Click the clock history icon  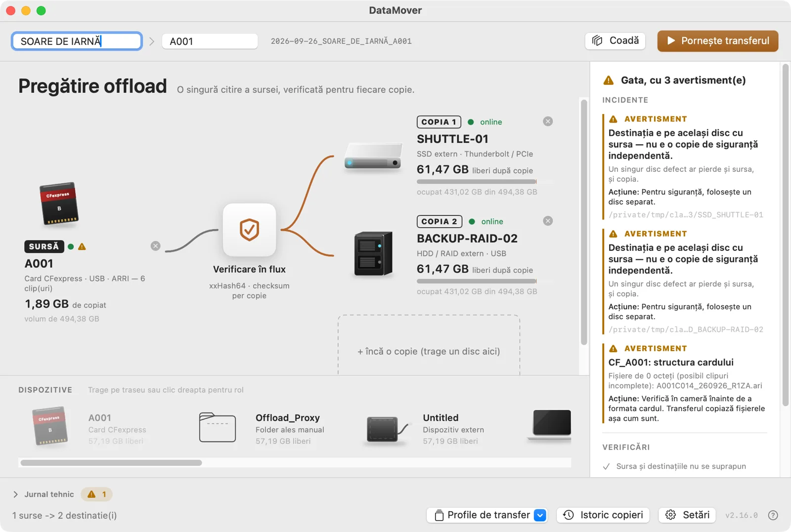click(x=569, y=515)
